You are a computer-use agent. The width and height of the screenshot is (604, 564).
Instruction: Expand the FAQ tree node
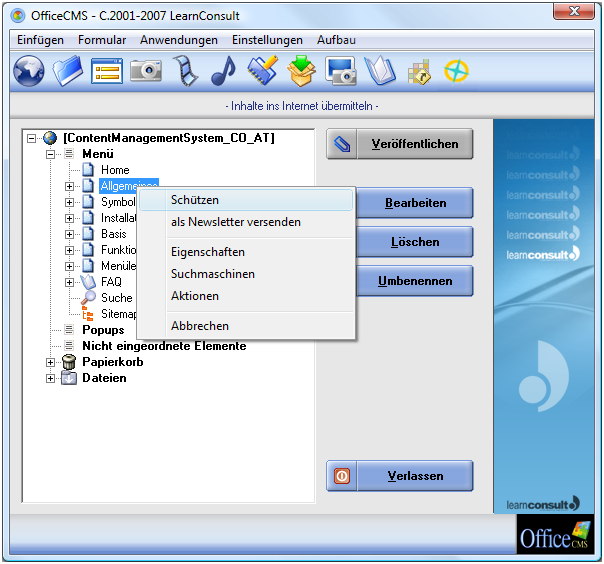point(69,282)
